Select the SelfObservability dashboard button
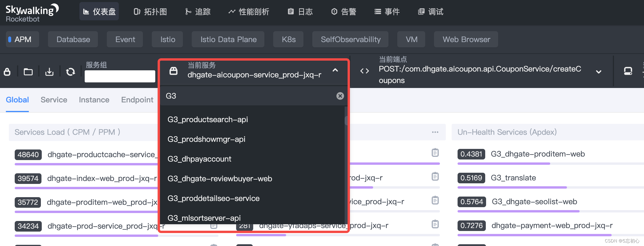 (350, 39)
